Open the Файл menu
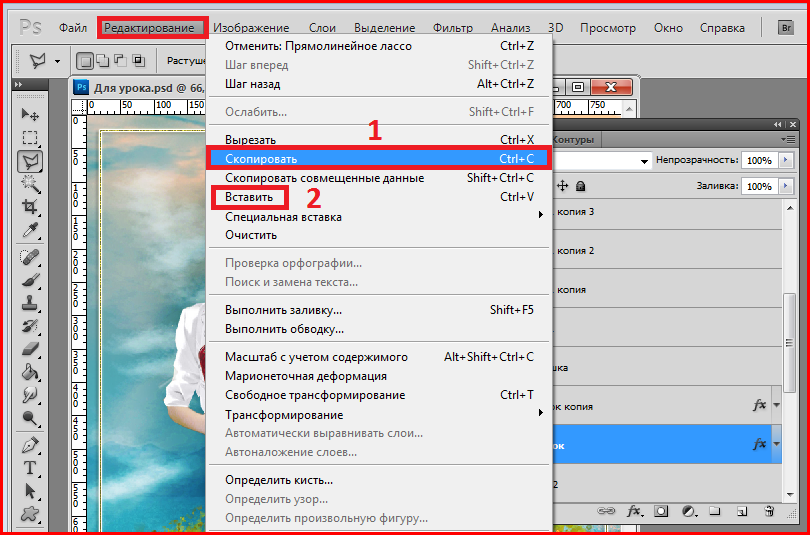Viewport: 810px width, 535px height. click(x=73, y=28)
